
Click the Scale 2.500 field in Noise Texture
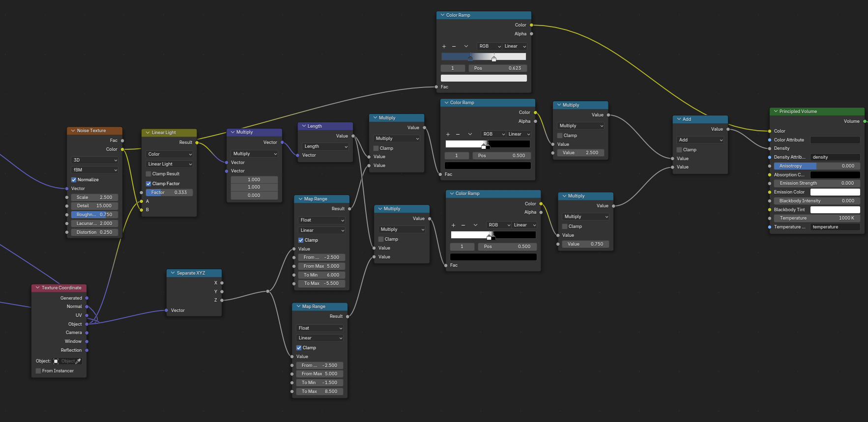(x=95, y=197)
